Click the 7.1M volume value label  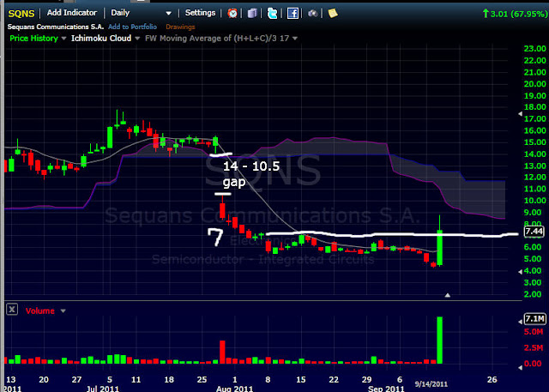click(534, 319)
